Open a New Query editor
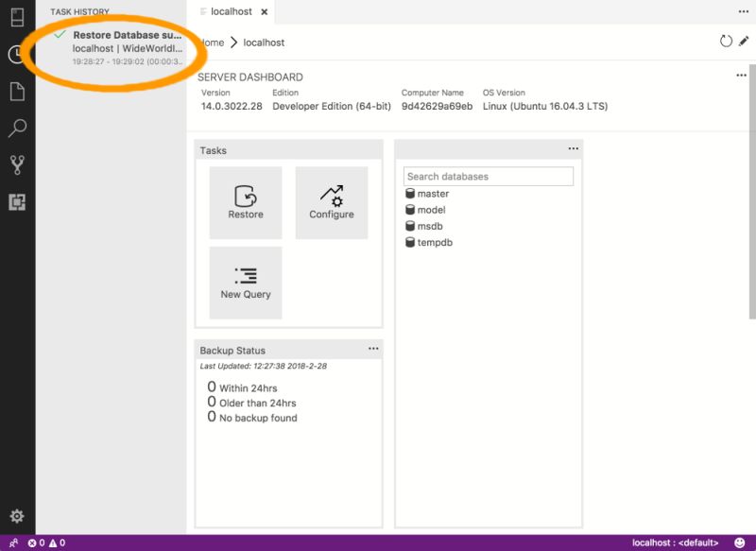Viewport: 756px width, 551px height. (244, 281)
